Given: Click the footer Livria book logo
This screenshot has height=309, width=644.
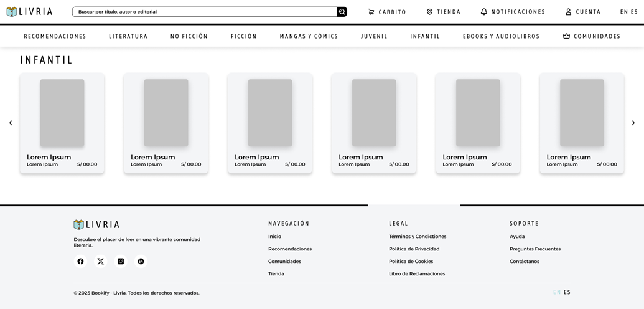Looking at the screenshot, I should 79,225.
